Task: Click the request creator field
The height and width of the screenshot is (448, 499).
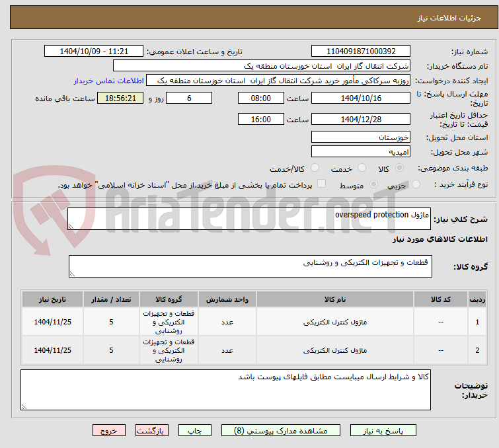Action: [278, 81]
